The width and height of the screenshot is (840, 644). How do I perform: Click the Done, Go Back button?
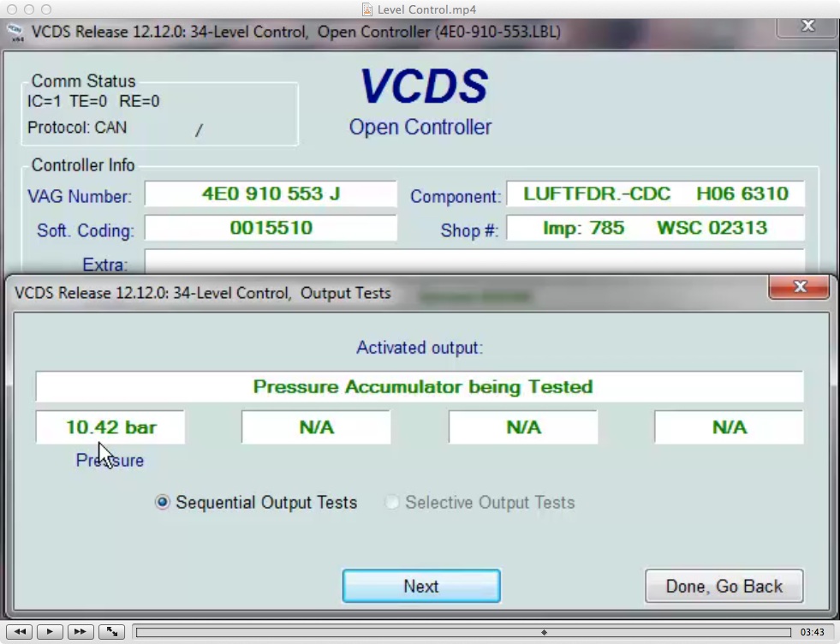click(x=724, y=586)
